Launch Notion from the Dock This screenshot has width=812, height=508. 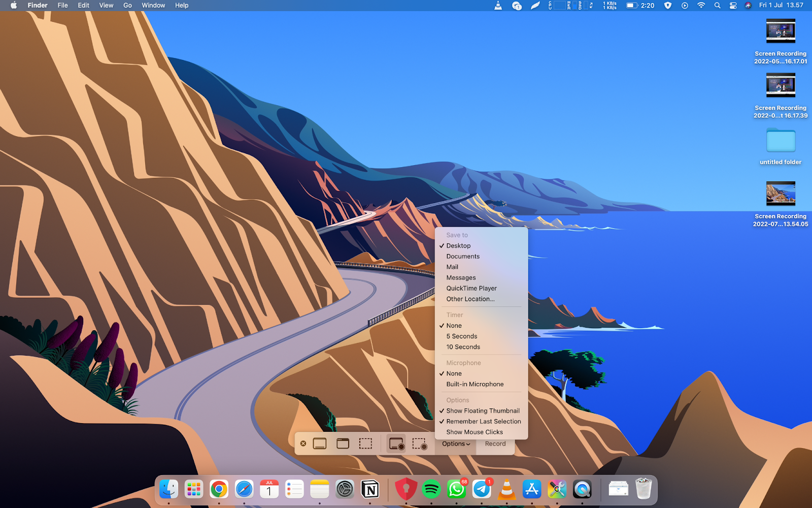click(370, 489)
